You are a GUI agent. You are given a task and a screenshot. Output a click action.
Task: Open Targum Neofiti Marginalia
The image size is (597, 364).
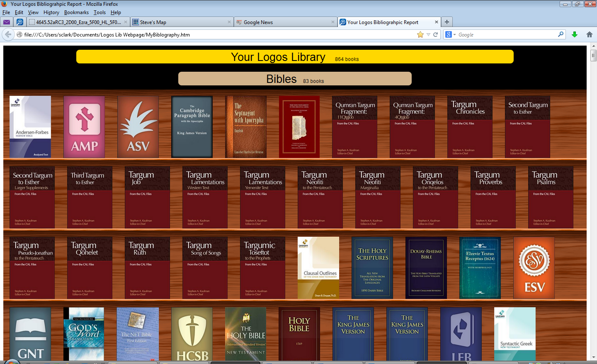pos(378,197)
